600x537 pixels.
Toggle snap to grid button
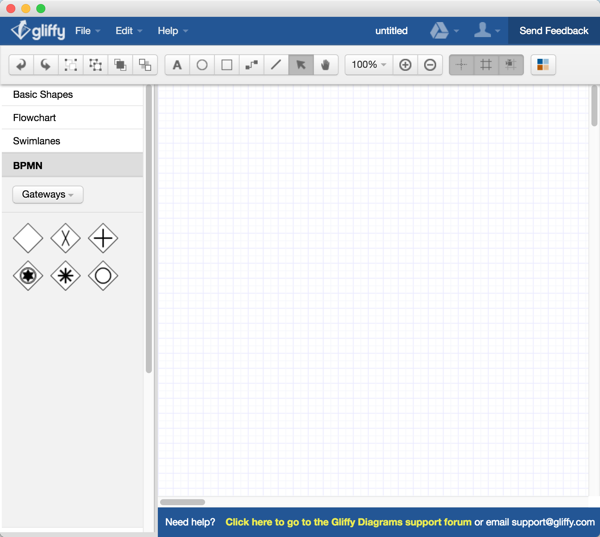pos(511,65)
